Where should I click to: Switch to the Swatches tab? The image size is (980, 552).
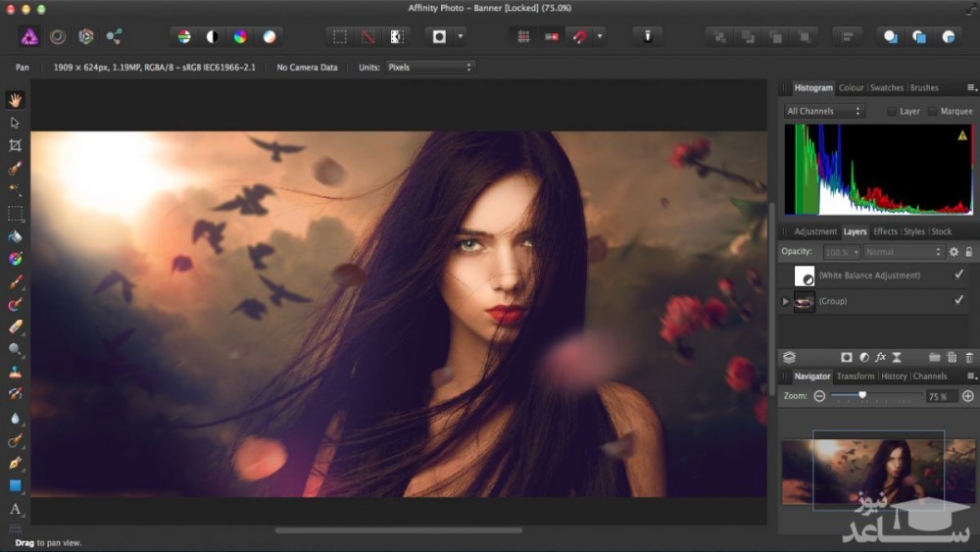[x=886, y=88]
